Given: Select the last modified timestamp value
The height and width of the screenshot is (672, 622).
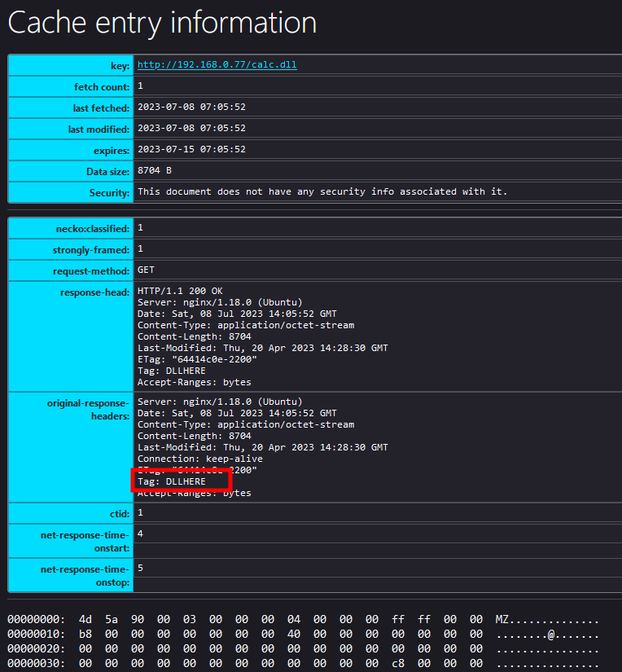Looking at the screenshot, I should [191, 129].
